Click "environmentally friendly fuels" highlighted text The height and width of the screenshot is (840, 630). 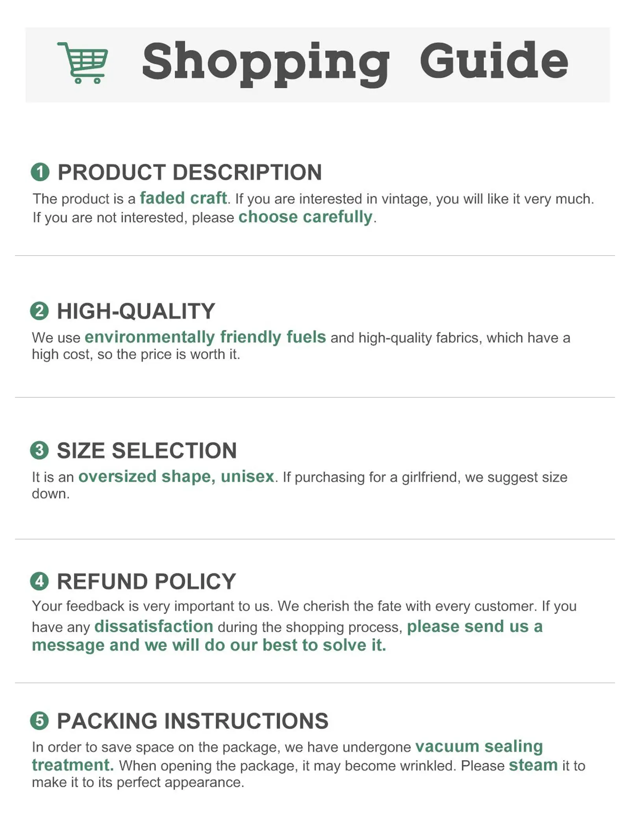[205, 337]
